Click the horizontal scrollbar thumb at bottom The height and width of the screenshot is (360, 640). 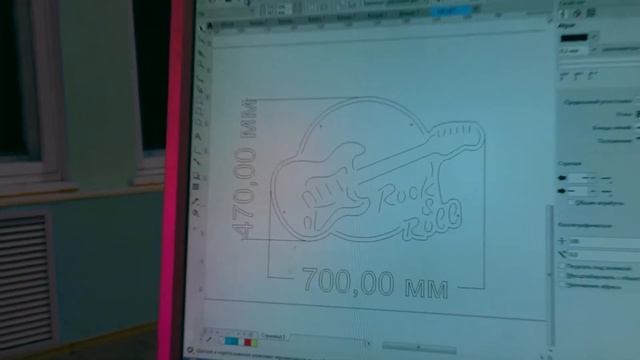tap(419, 348)
